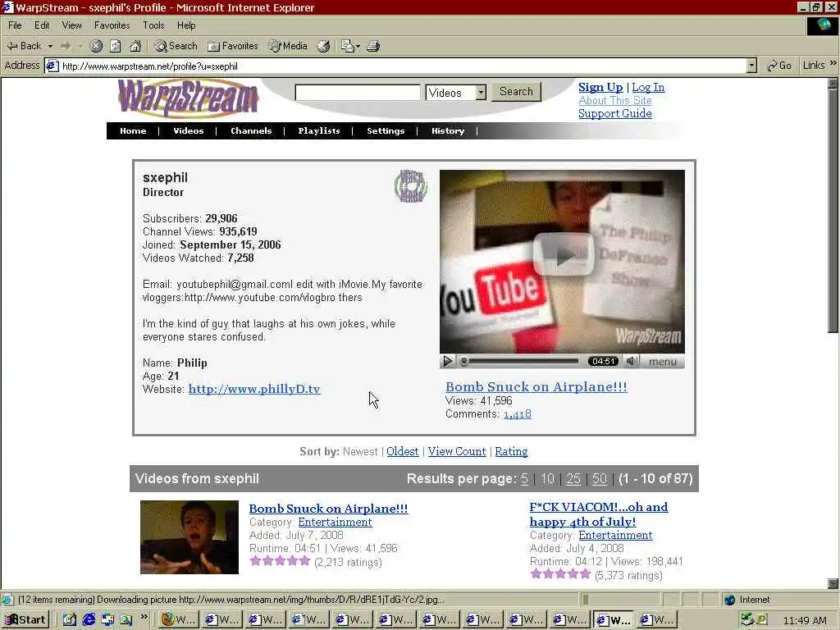Image resolution: width=840 pixels, height=630 pixels.
Task: Go to the Channels nav tab
Action: coord(251,130)
